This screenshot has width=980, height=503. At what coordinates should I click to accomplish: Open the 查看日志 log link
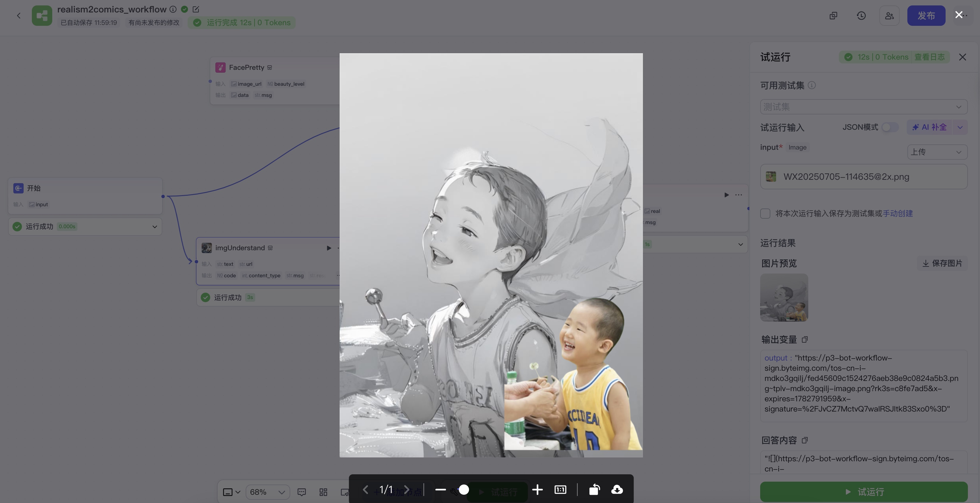929,57
